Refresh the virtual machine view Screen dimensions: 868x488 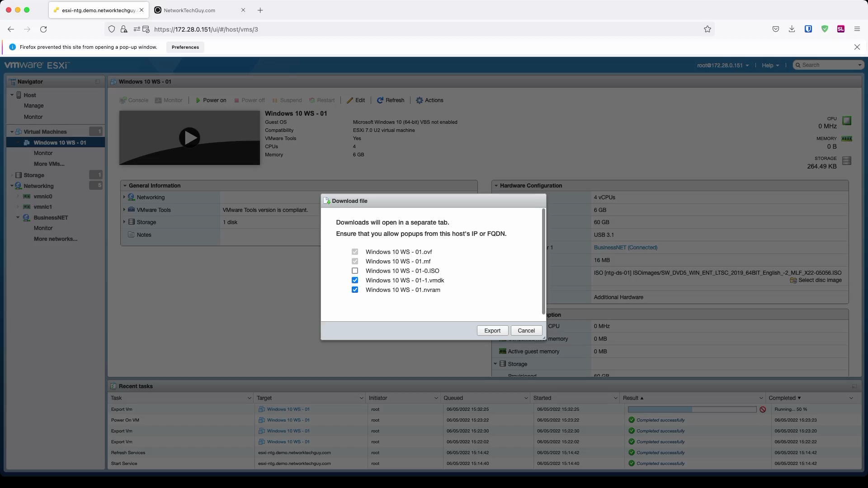(x=391, y=100)
